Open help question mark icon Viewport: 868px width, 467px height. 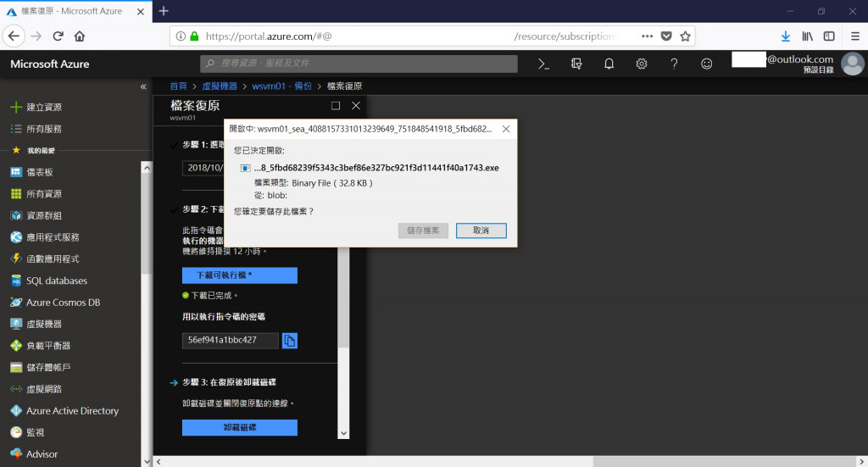point(674,64)
